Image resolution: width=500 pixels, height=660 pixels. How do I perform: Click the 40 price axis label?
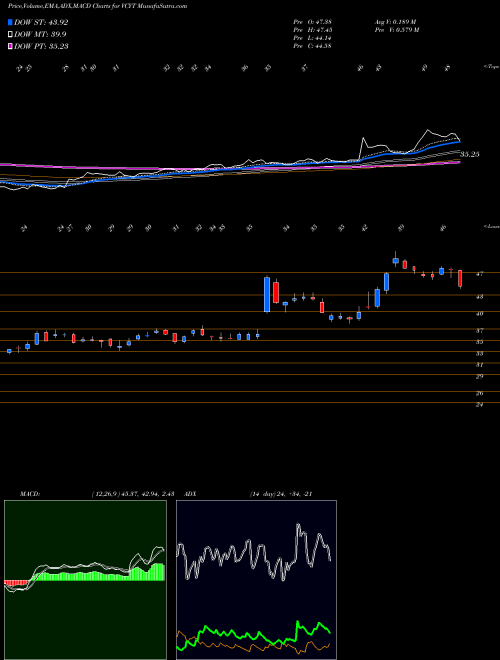click(479, 313)
